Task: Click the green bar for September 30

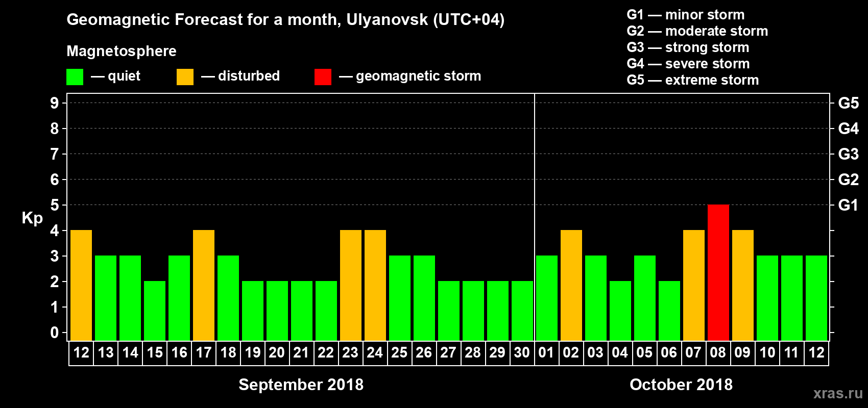Action: [x=522, y=311]
